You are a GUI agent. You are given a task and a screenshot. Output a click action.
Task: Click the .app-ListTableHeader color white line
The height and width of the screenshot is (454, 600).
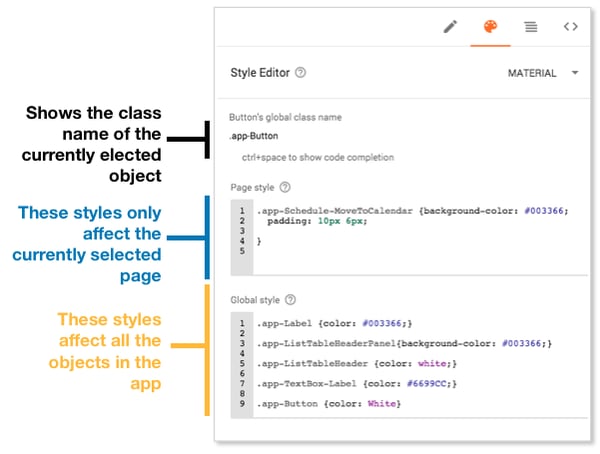coord(357,363)
